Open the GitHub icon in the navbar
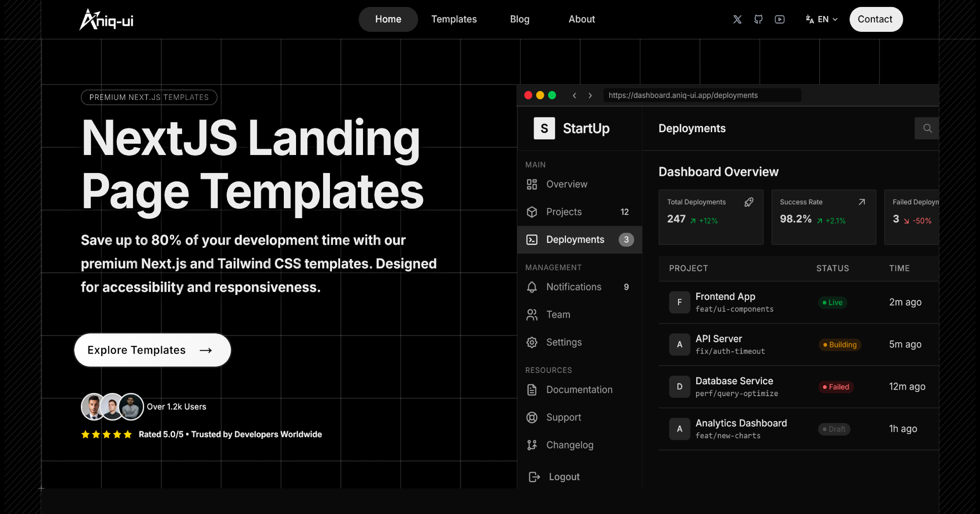 [x=758, y=19]
